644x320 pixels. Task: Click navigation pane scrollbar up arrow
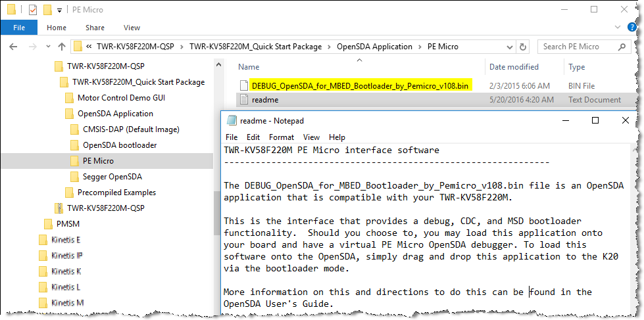point(219,64)
